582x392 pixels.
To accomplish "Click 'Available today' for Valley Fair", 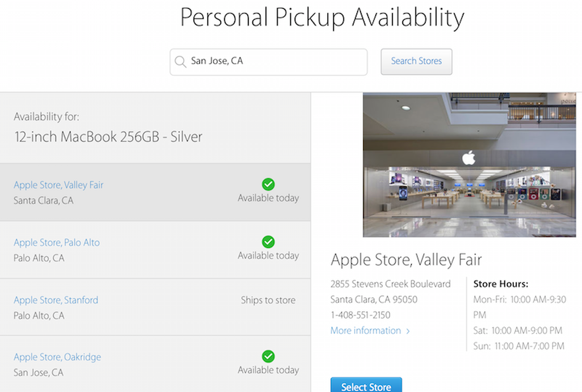I will [268, 198].
